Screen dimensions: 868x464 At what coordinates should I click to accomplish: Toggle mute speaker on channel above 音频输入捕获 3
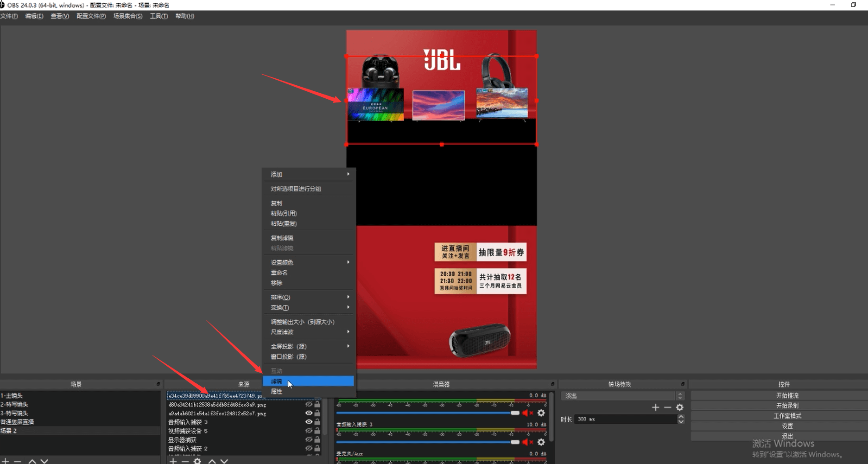pos(527,413)
